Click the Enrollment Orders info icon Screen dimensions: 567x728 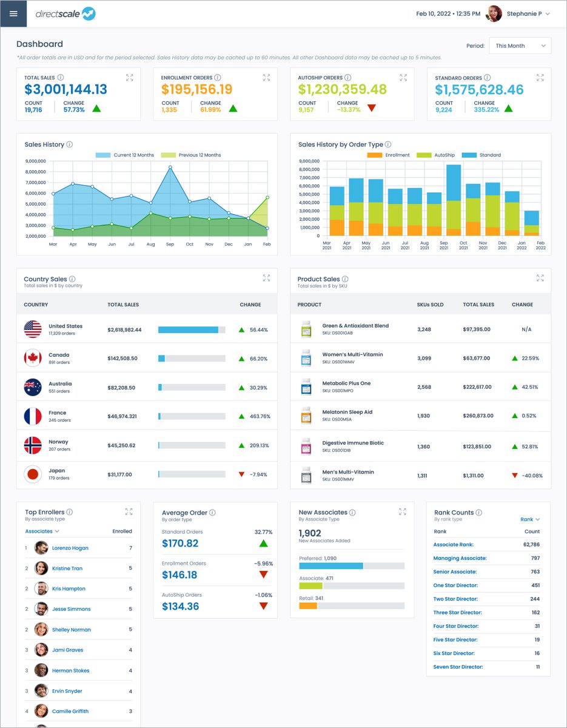[218, 78]
